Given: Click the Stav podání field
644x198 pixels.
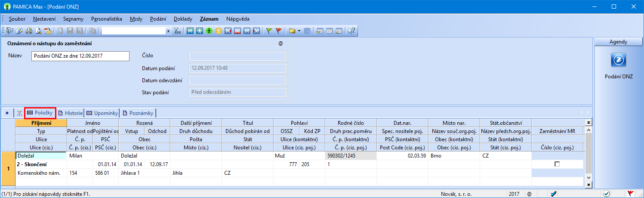Looking at the screenshot, I should pyautogui.click(x=238, y=92).
